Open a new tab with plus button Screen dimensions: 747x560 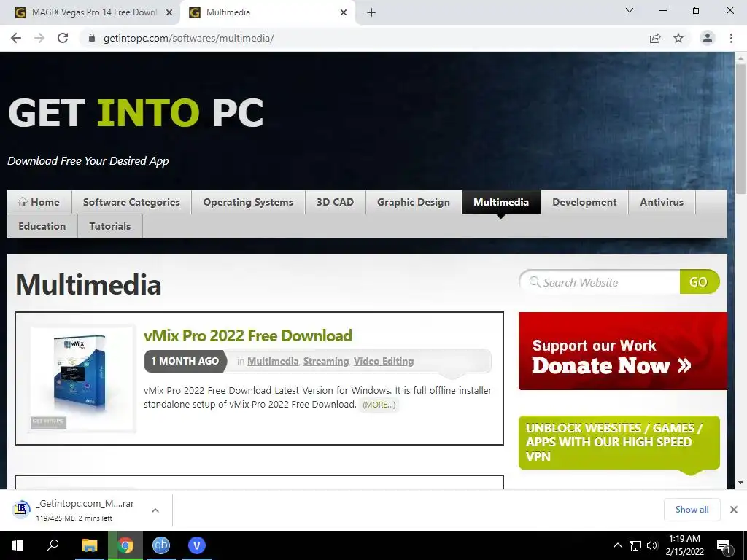pos(371,12)
